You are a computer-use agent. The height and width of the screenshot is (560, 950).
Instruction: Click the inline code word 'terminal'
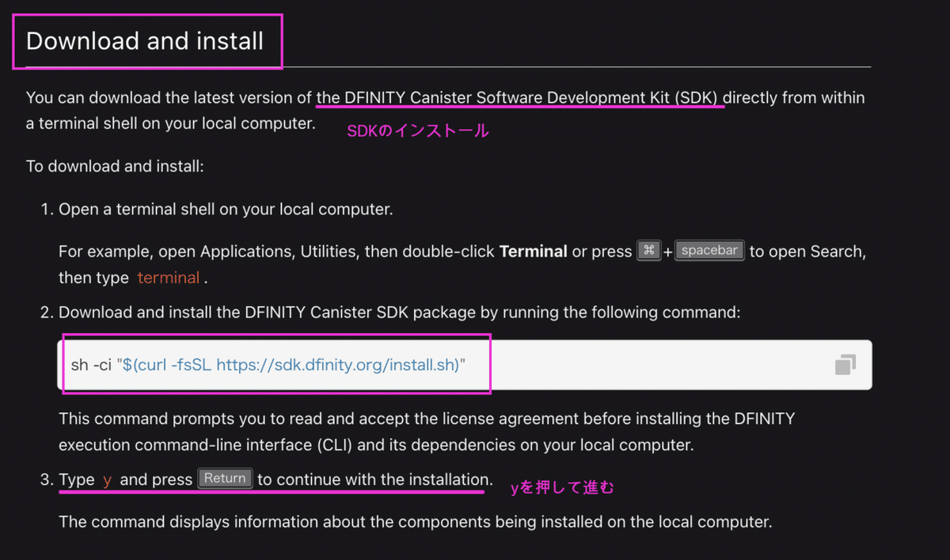pyautogui.click(x=168, y=278)
